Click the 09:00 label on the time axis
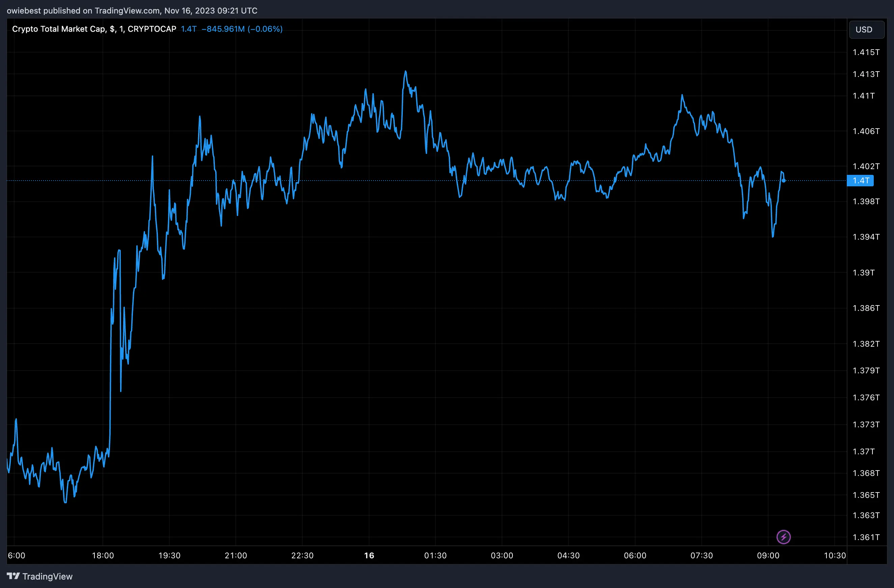This screenshot has height=588, width=894. [769, 555]
